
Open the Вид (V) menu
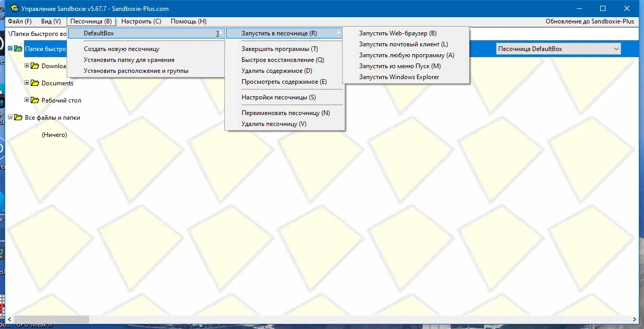tap(51, 21)
